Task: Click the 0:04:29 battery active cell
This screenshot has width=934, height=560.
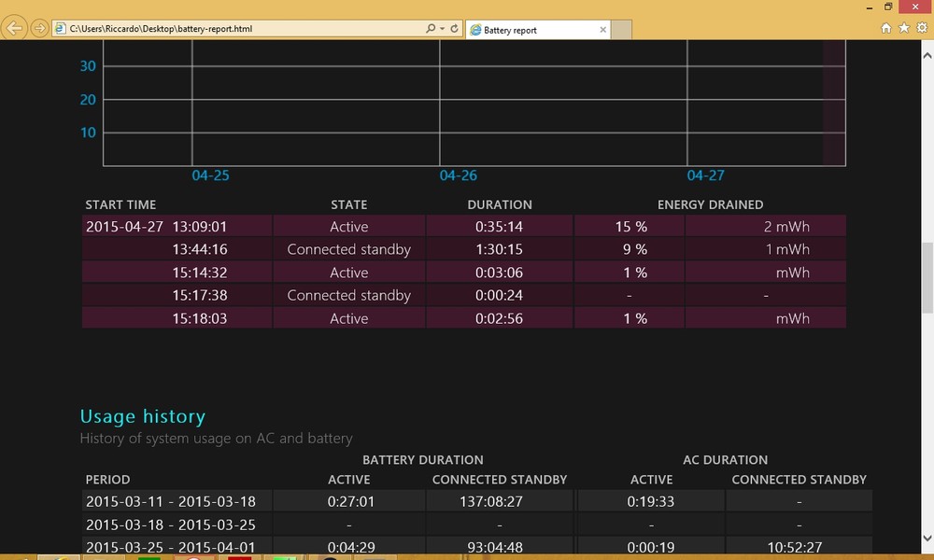Action: 351,547
